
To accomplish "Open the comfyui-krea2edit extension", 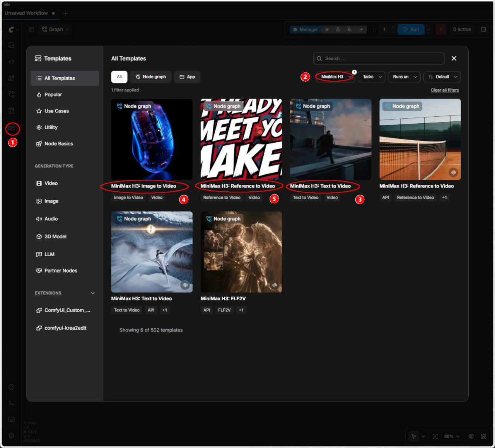I will [65, 328].
